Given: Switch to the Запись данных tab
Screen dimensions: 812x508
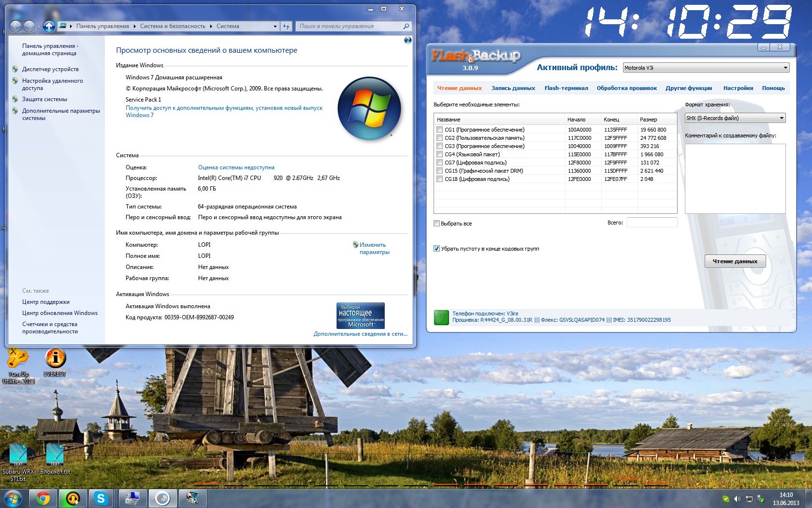Looking at the screenshot, I should pyautogui.click(x=513, y=88).
